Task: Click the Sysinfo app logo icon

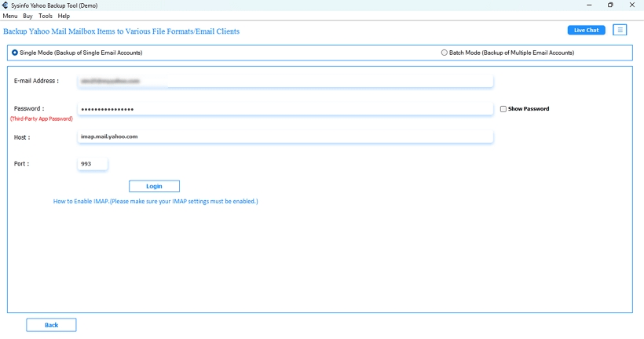Action: click(5, 5)
